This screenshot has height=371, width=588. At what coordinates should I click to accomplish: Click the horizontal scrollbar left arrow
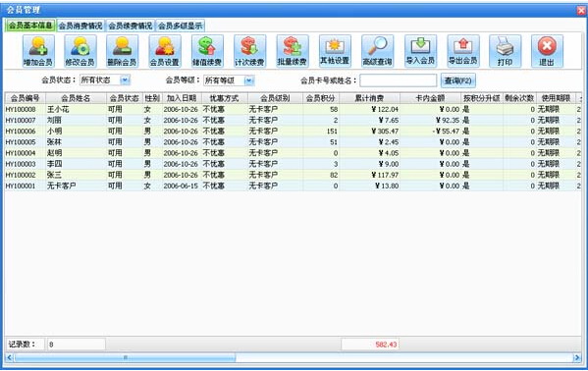[10, 358]
